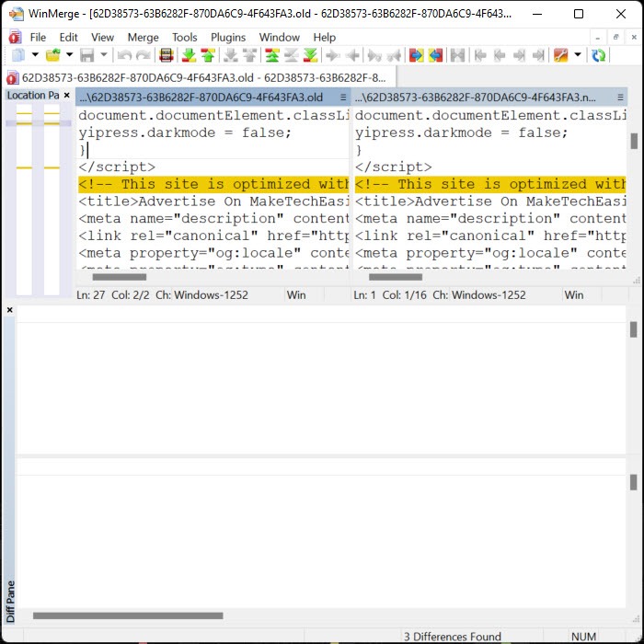Image resolution: width=644 pixels, height=644 pixels.
Task: Click Copy All to Right blue arrow icon
Action: point(416,55)
